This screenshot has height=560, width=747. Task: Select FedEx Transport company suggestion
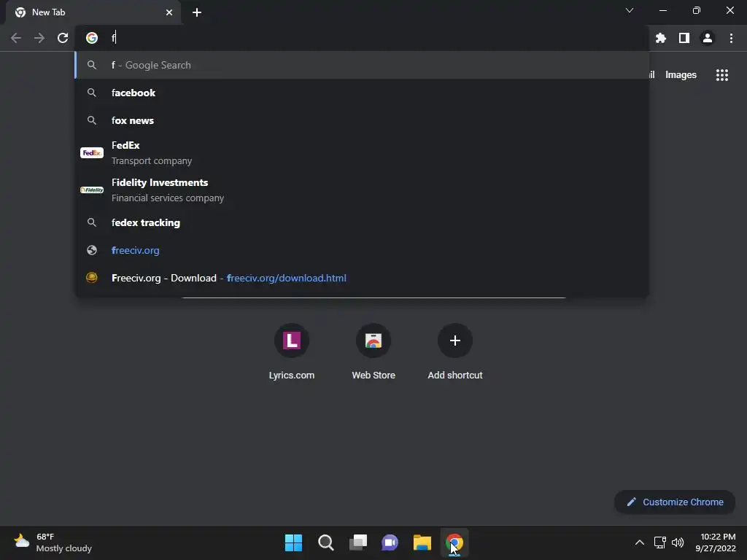pos(362,153)
